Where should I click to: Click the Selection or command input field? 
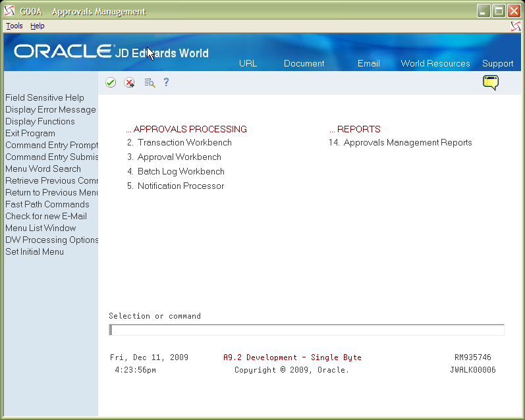click(306, 330)
